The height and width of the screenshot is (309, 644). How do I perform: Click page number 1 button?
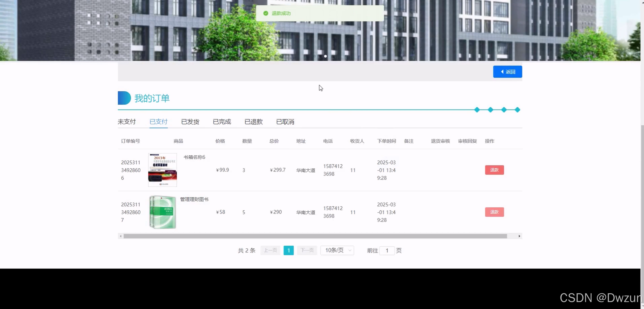coord(289,250)
